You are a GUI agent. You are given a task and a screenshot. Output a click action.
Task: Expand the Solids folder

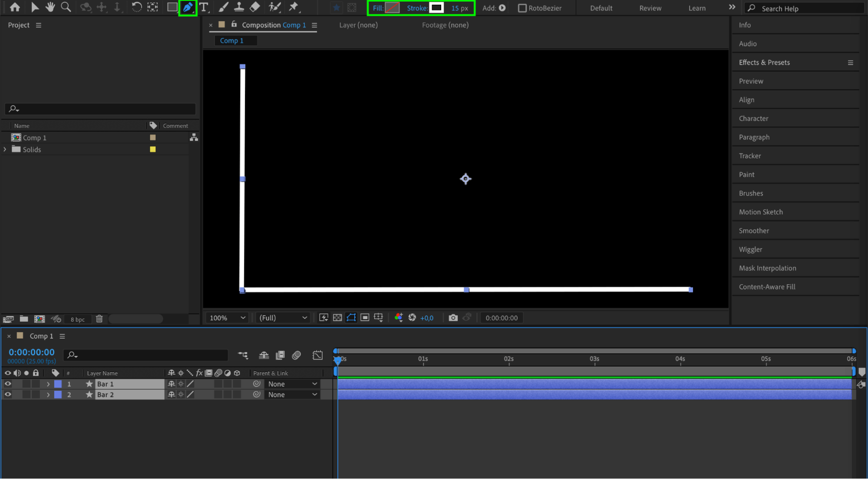5,149
